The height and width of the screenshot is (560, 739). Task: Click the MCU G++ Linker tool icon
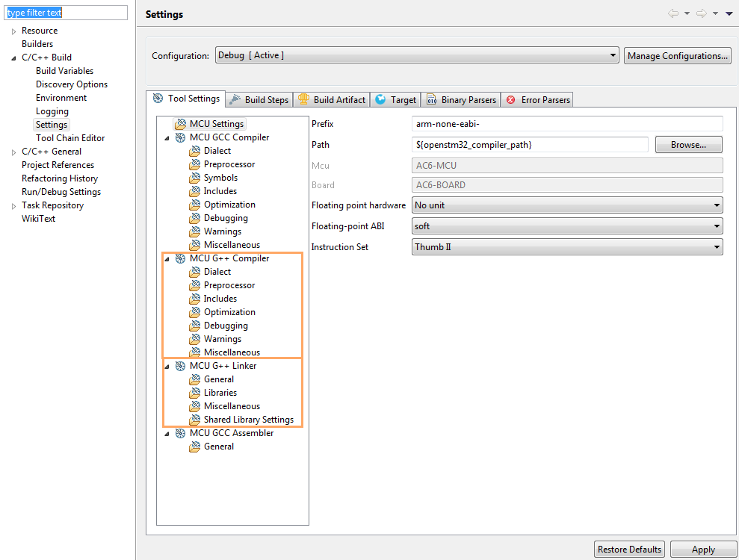[x=180, y=366]
